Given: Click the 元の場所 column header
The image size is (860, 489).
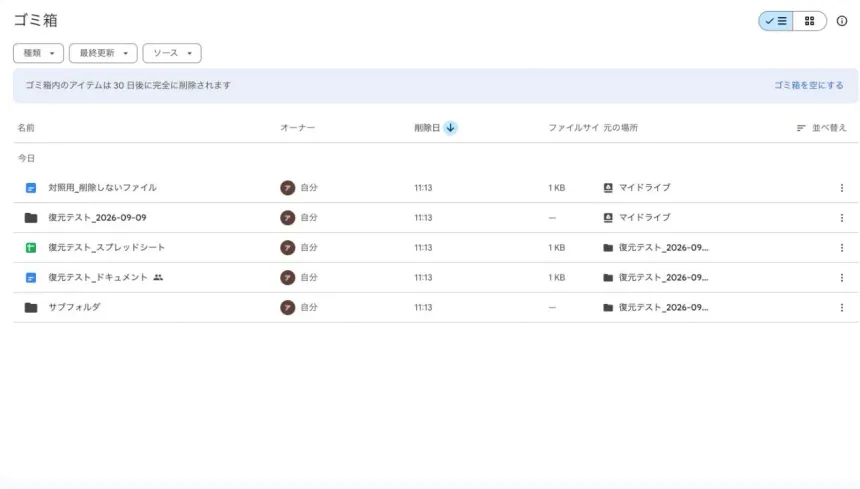Looking at the screenshot, I should (x=620, y=128).
